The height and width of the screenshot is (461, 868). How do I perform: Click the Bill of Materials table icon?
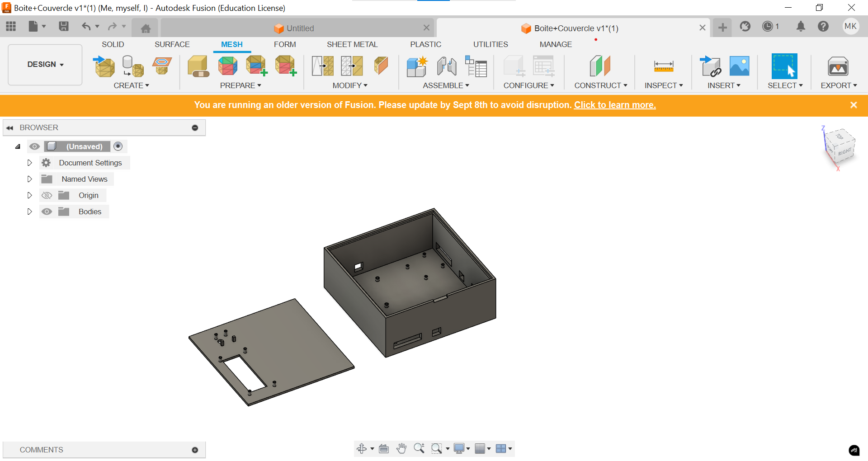(476, 66)
